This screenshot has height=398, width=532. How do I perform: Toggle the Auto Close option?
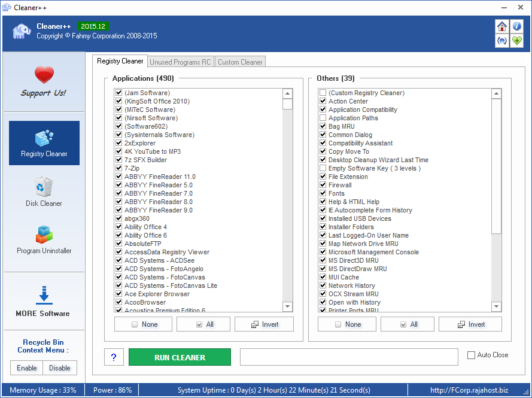471,355
